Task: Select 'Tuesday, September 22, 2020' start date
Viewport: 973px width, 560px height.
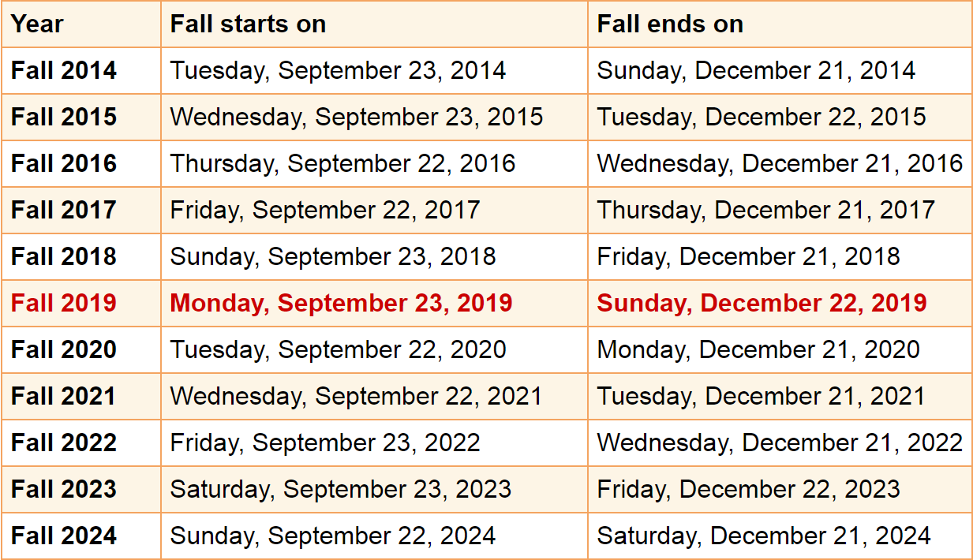Action: click(x=338, y=349)
